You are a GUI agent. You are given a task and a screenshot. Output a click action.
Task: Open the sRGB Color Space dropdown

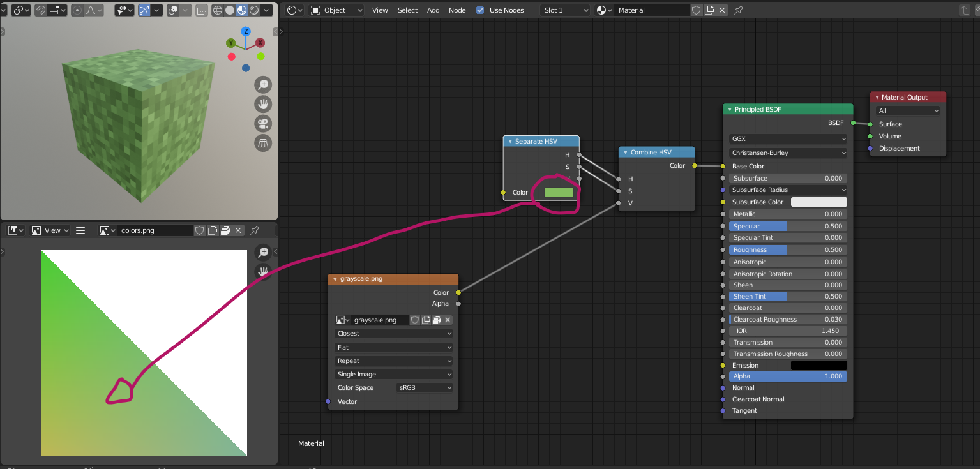tap(424, 388)
